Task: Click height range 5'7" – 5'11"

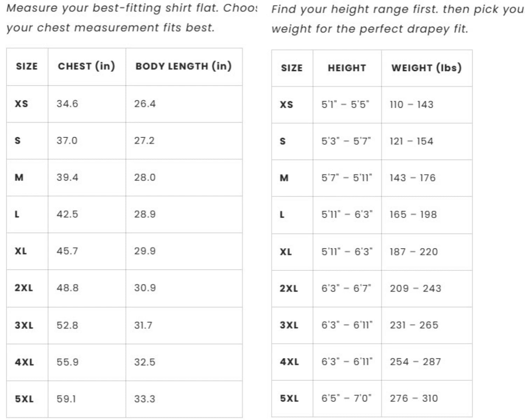Action: [347, 178]
